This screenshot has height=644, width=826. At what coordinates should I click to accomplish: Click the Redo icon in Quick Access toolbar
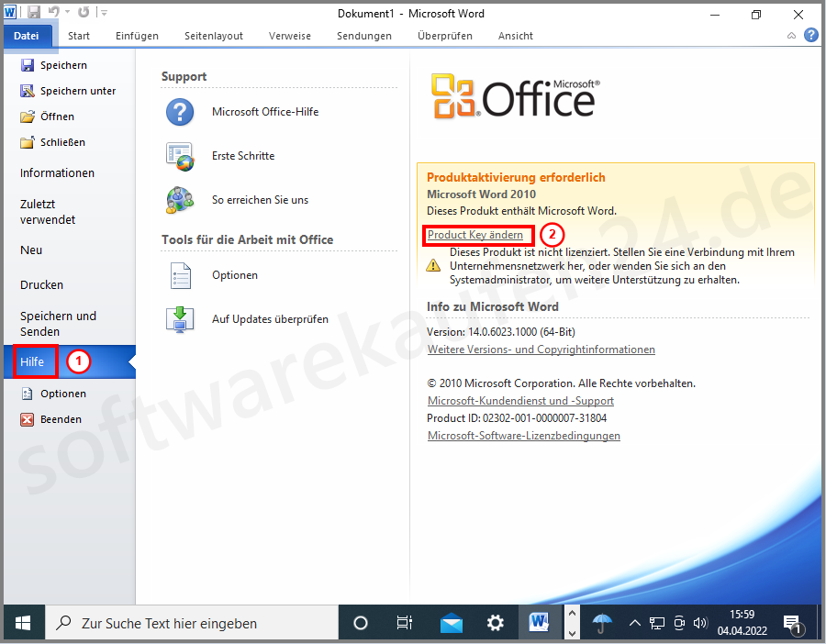84,12
